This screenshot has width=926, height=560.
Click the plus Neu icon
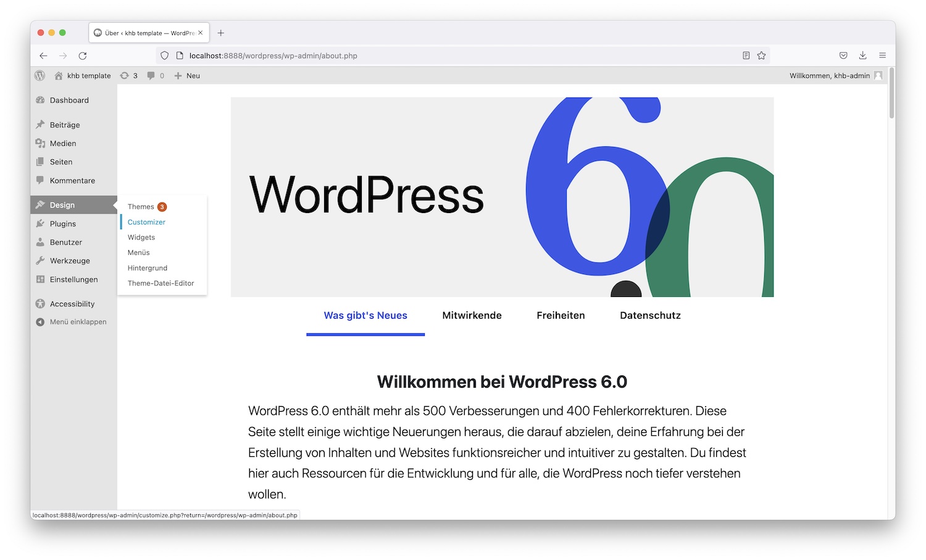click(x=178, y=75)
